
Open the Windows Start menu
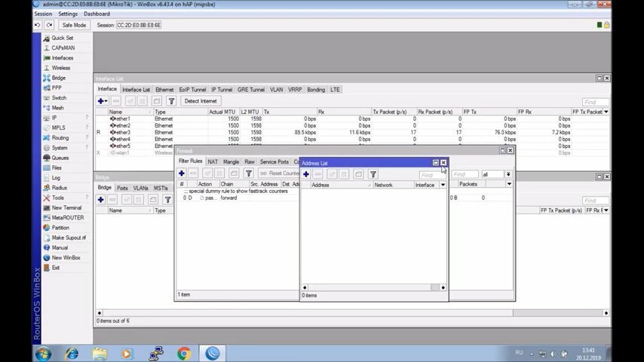pyautogui.click(x=44, y=354)
